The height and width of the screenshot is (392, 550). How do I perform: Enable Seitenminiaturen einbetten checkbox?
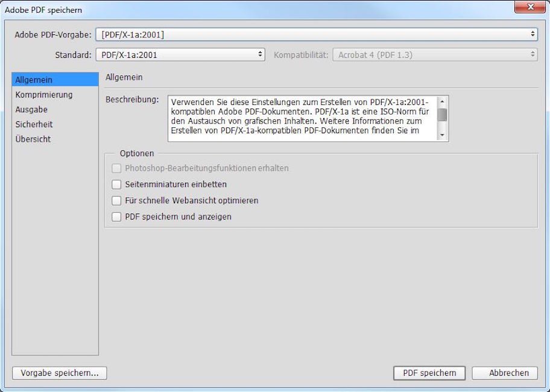[x=117, y=185]
